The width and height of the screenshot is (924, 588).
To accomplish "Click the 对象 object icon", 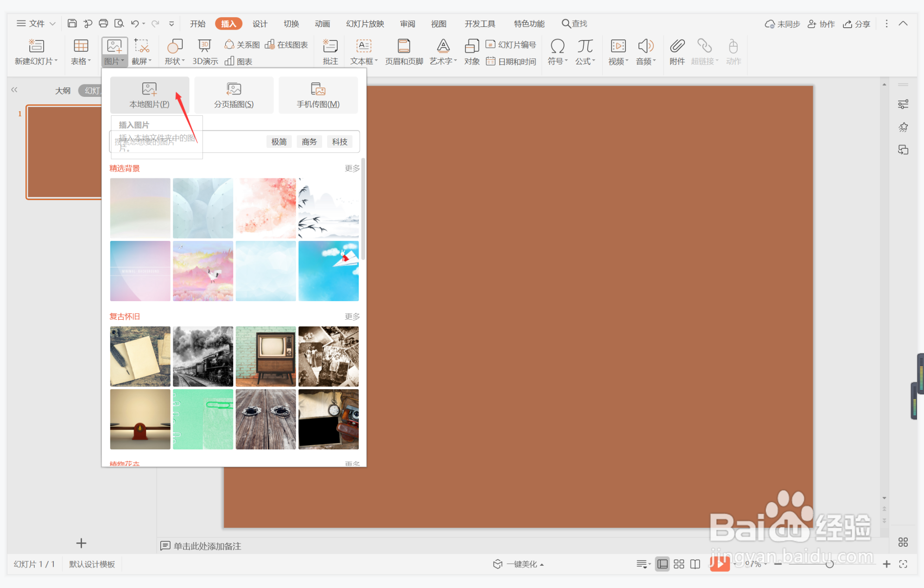I will click(x=472, y=46).
